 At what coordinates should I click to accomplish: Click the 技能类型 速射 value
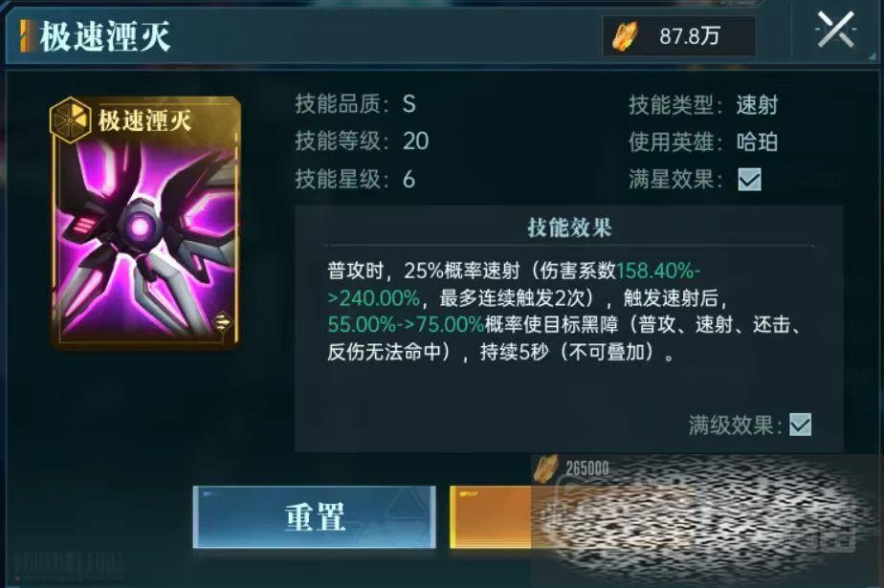[757, 105]
